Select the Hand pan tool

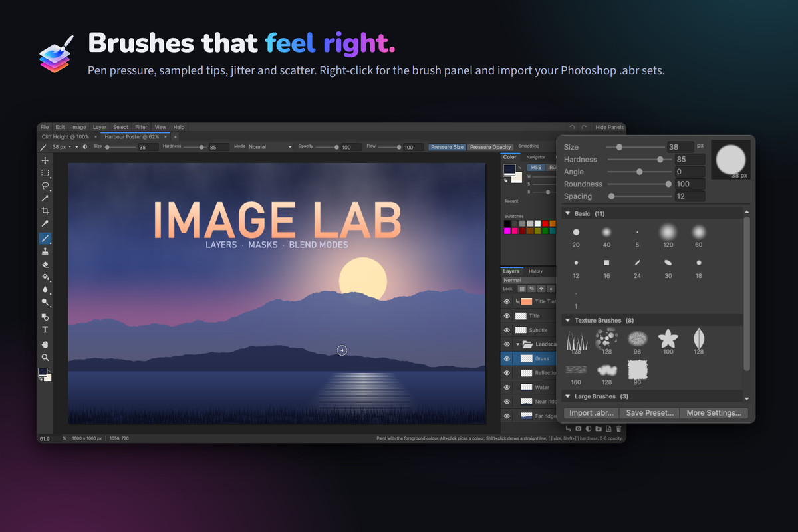pyautogui.click(x=45, y=344)
